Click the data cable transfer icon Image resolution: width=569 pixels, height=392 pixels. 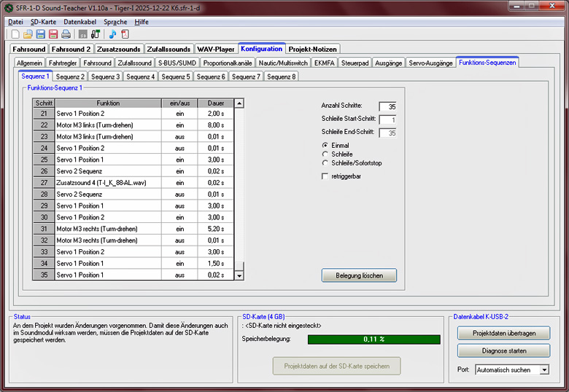pyautogui.click(x=95, y=34)
